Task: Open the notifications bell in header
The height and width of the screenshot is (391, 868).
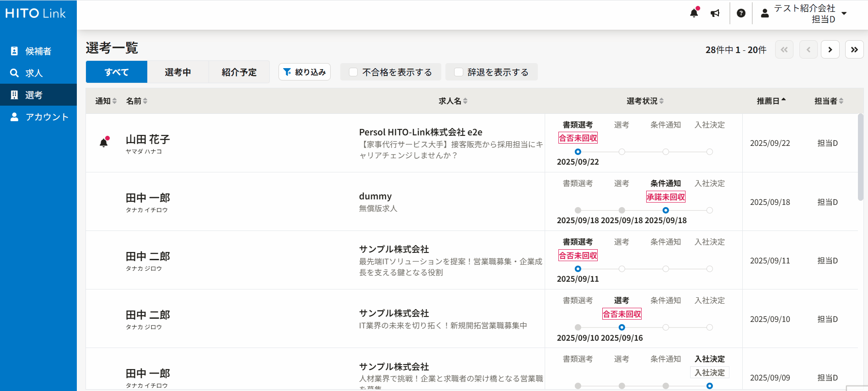Action: point(694,13)
